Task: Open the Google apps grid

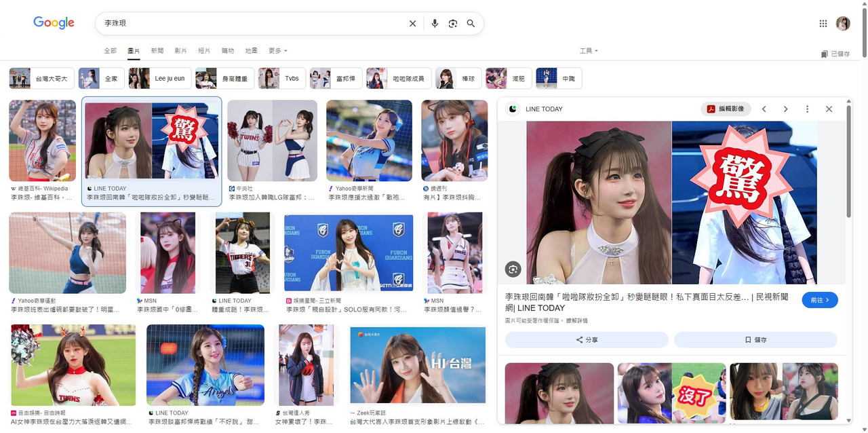Action: click(x=823, y=24)
